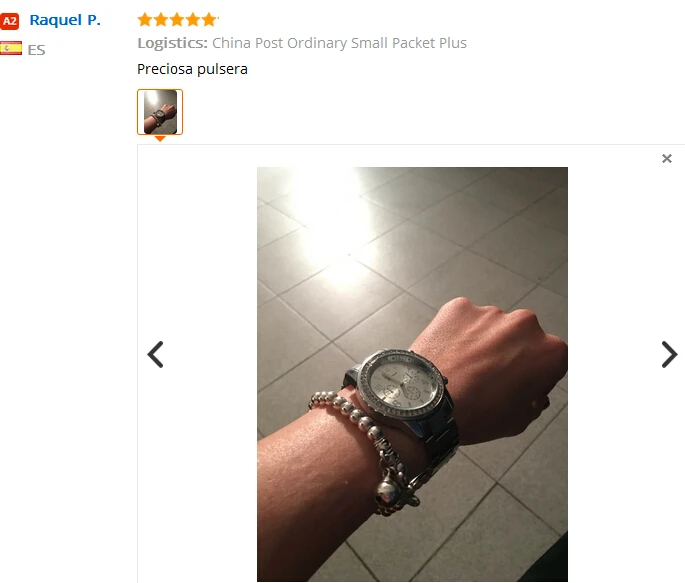The image size is (685, 583).
Task: Click the Spain flag icon
Action: coord(11,48)
